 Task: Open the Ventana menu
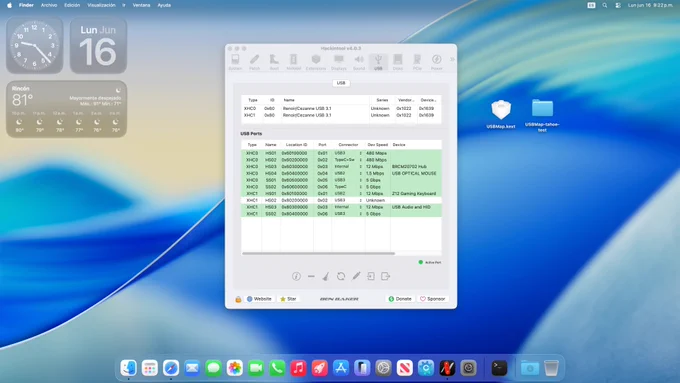click(141, 5)
